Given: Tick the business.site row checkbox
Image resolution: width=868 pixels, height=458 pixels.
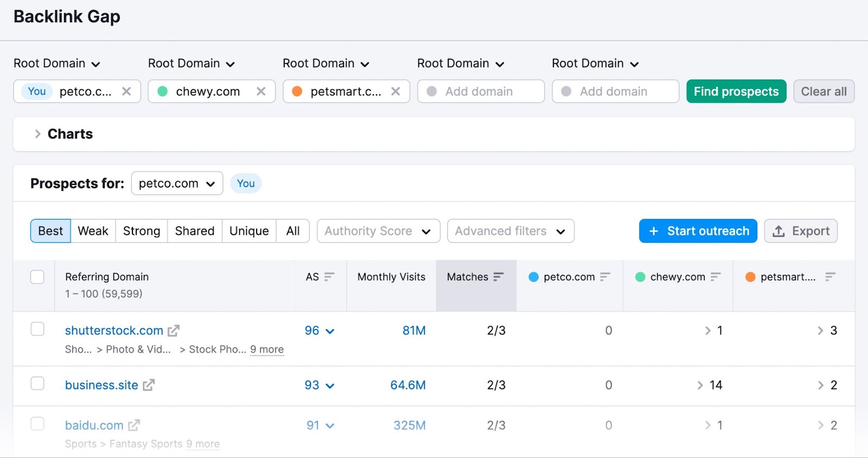Looking at the screenshot, I should point(37,384).
